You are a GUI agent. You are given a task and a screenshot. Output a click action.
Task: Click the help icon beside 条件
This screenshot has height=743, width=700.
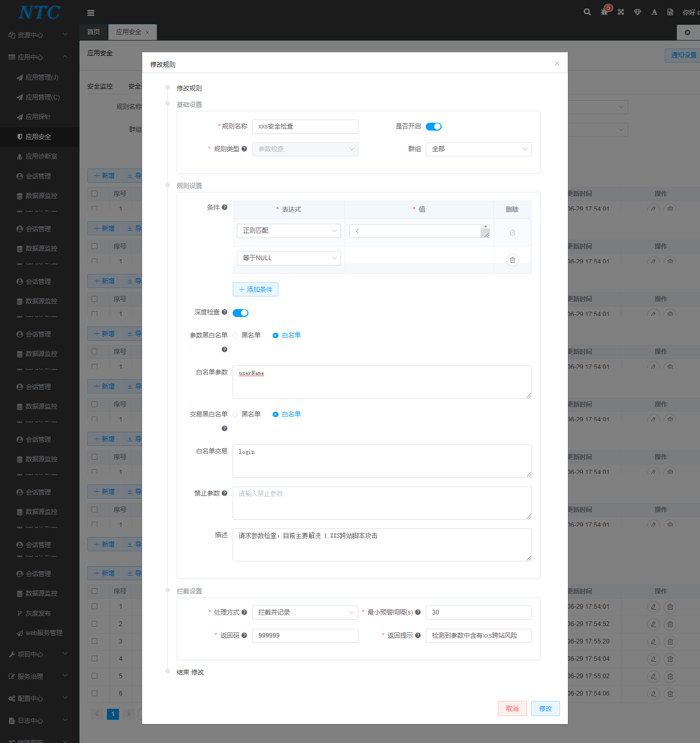click(x=225, y=207)
